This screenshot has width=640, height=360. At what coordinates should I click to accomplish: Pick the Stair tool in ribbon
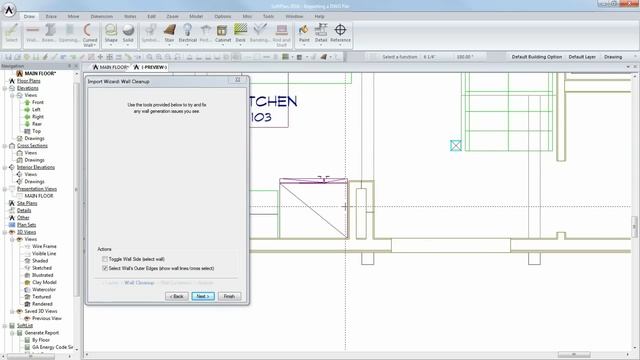click(169, 33)
